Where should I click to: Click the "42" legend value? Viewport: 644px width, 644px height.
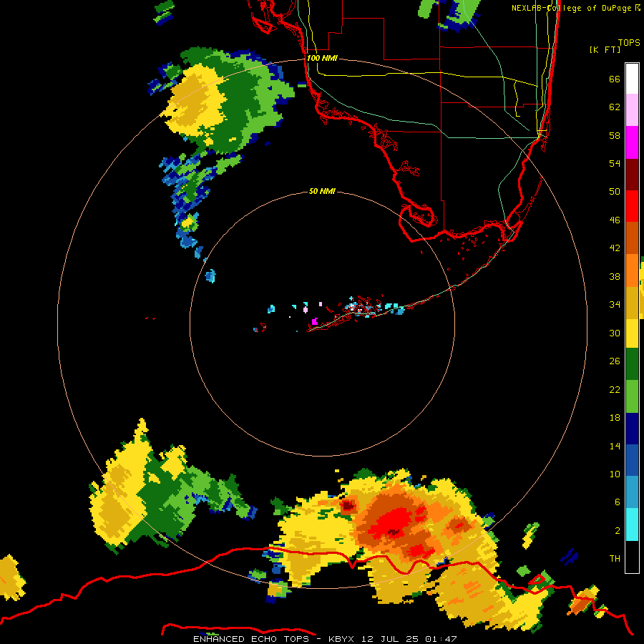615,248
